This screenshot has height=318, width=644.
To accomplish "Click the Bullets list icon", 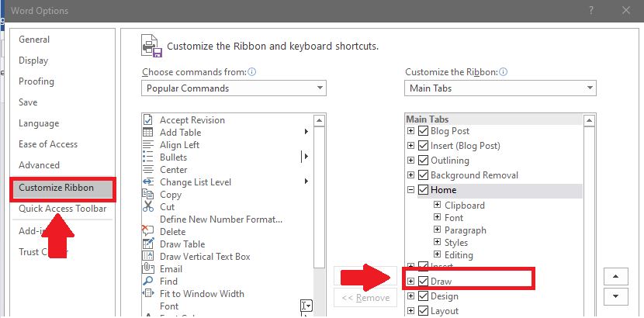I will tap(147, 157).
